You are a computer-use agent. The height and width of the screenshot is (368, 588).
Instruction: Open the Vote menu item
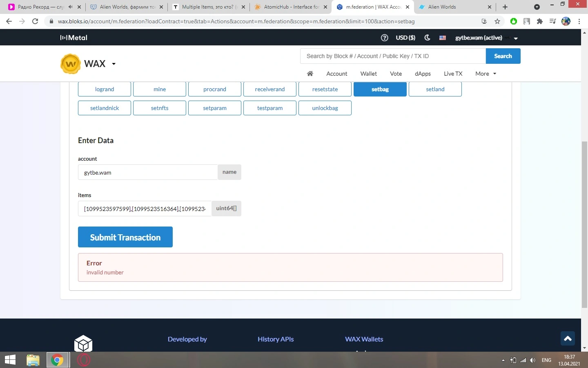[x=396, y=74]
